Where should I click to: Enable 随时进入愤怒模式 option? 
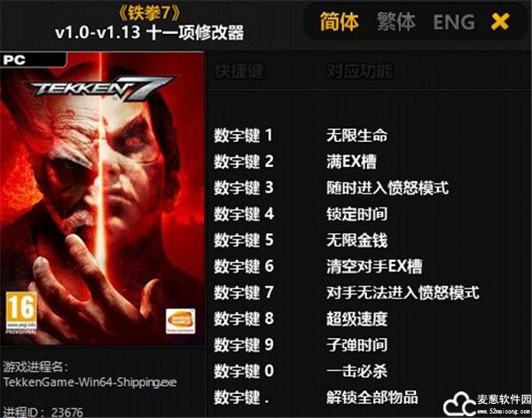click(x=387, y=187)
